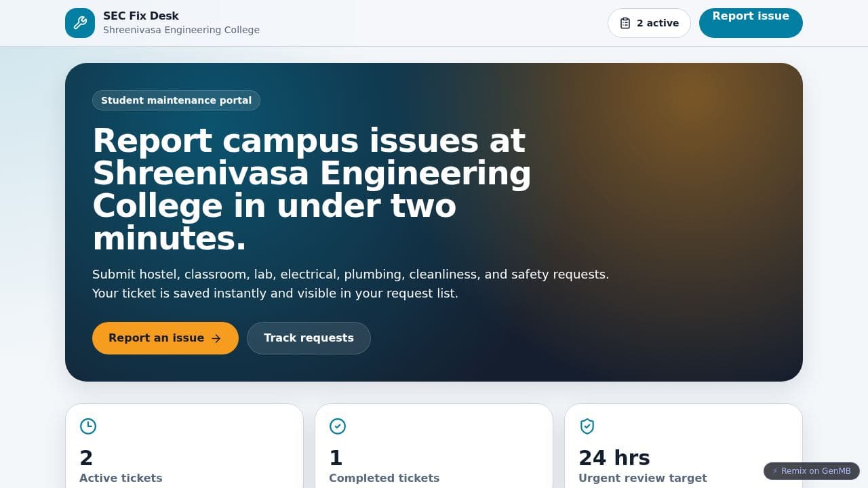Select the Completed tickets label

coord(384,478)
